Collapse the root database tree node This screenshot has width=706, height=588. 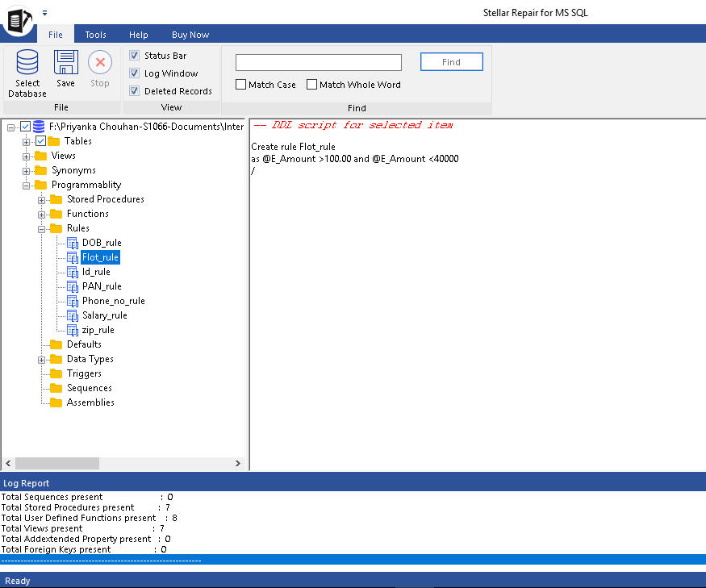[x=10, y=128]
